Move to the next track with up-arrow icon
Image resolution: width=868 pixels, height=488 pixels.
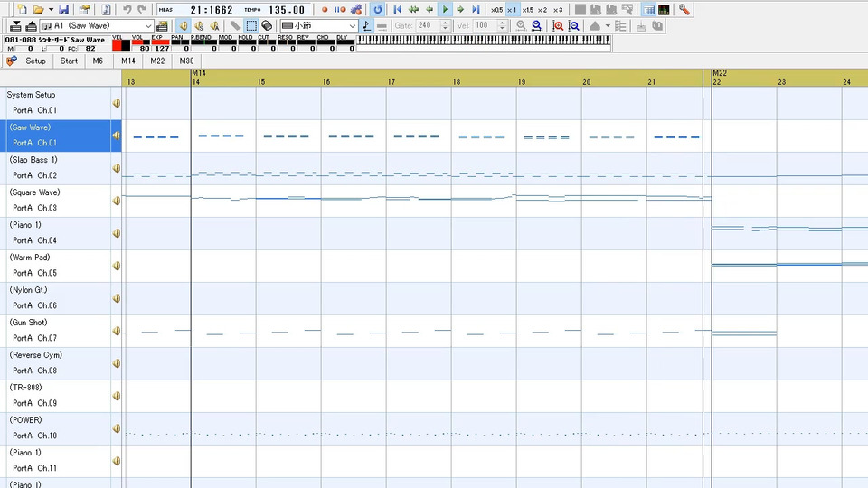(31, 25)
